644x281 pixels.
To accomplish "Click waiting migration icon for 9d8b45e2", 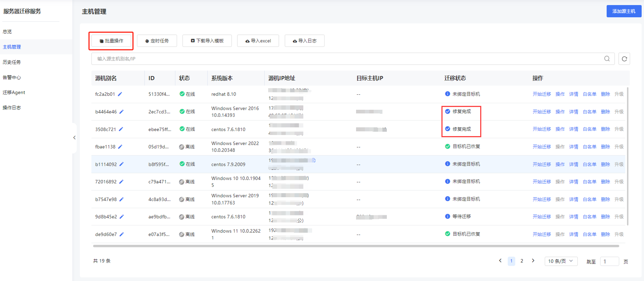I will [447, 216].
